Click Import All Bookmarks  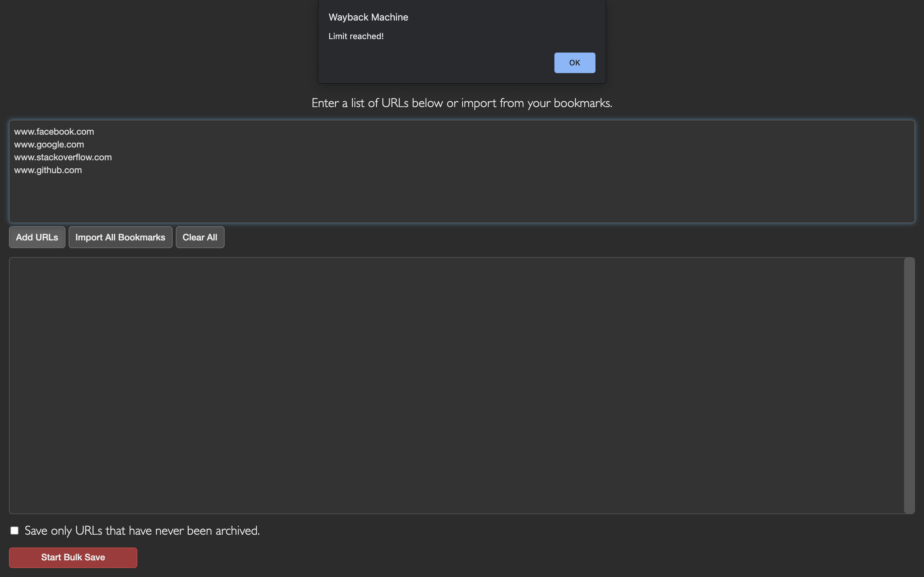click(120, 237)
